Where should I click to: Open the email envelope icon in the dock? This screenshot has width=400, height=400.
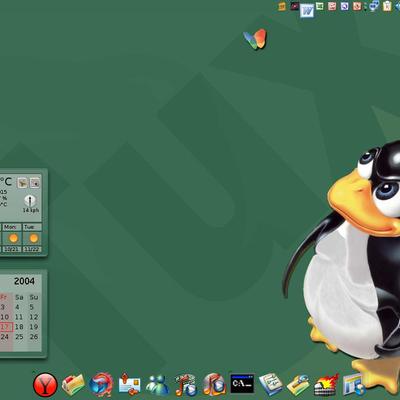(x=129, y=384)
